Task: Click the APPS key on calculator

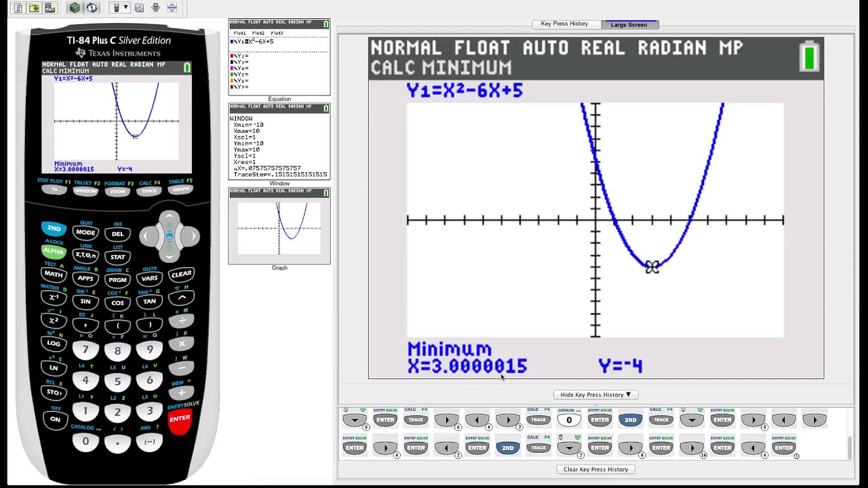Action: 85,278
